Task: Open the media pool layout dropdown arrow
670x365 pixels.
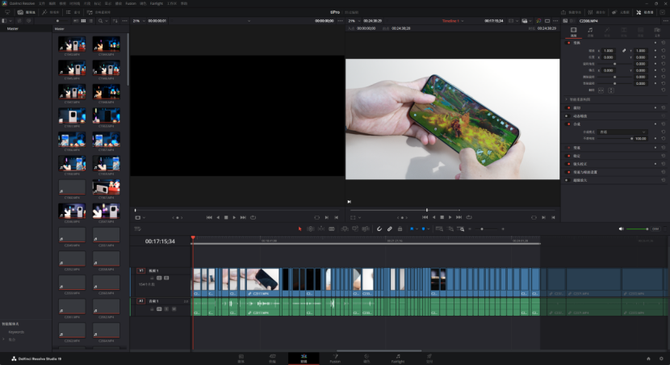Action: pos(11,21)
